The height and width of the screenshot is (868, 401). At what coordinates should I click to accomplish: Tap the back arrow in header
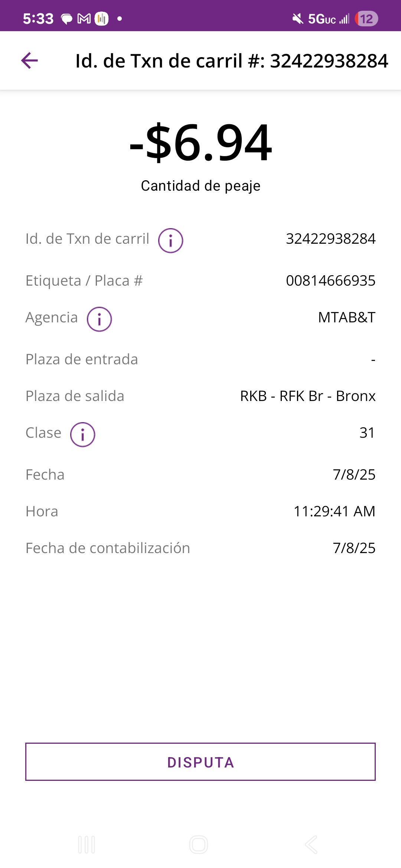tap(30, 61)
